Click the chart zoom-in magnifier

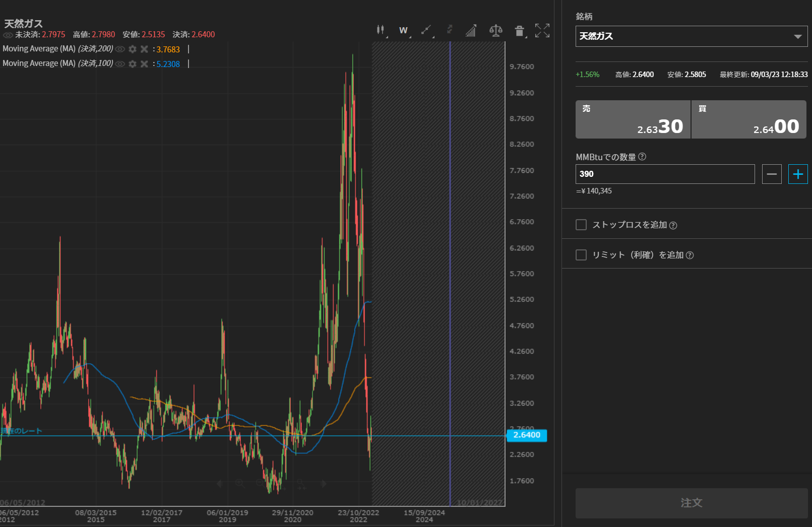pyautogui.click(x=240, y=484)
